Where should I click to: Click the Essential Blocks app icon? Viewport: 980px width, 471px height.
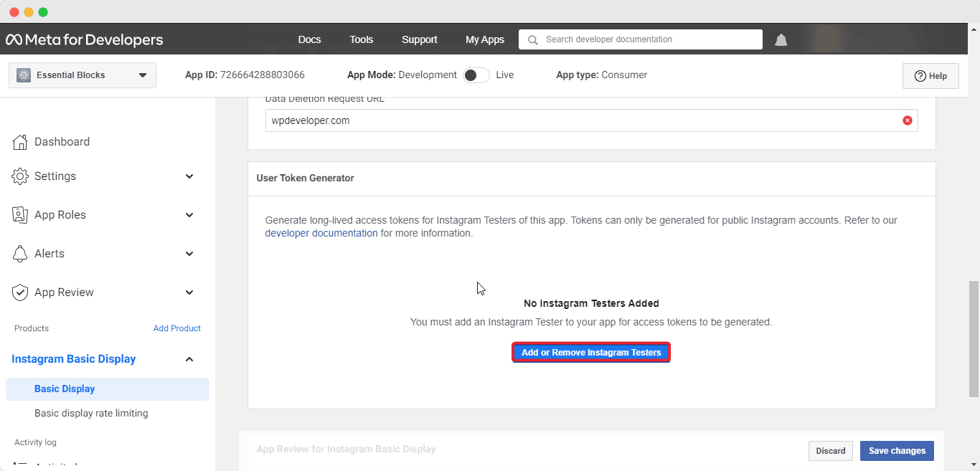click(24, 75)
